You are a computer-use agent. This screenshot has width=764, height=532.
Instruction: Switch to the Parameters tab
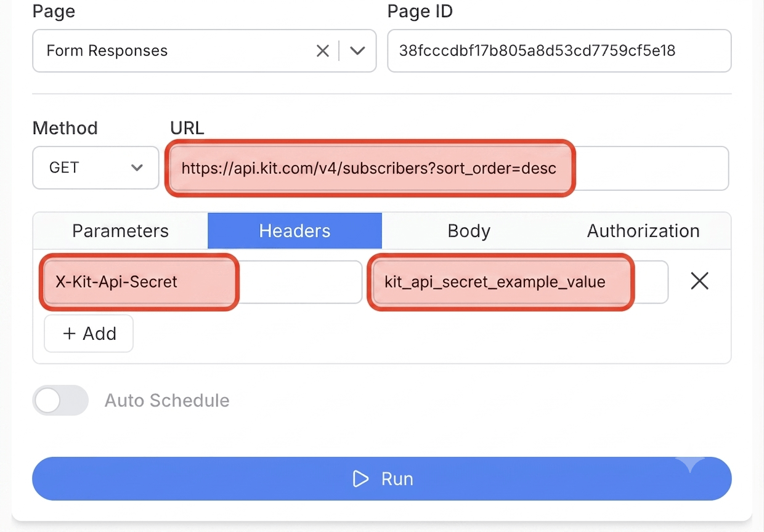pyautogui.click(x=121, y=231)
